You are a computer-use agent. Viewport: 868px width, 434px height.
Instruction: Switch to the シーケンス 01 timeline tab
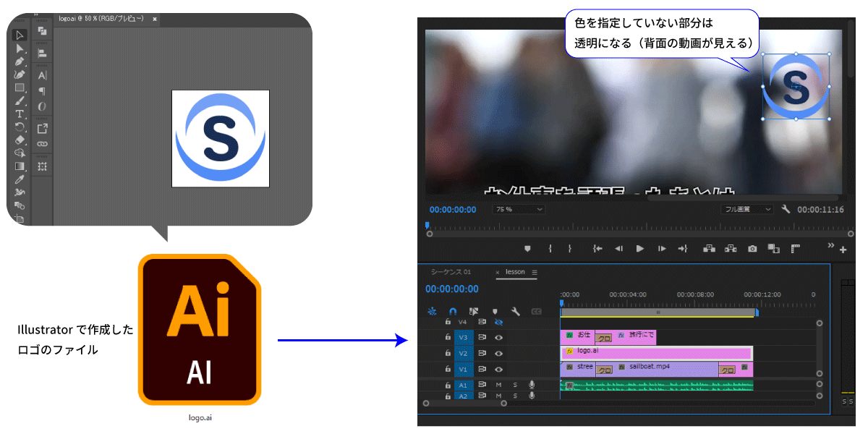tap(451, 272)
